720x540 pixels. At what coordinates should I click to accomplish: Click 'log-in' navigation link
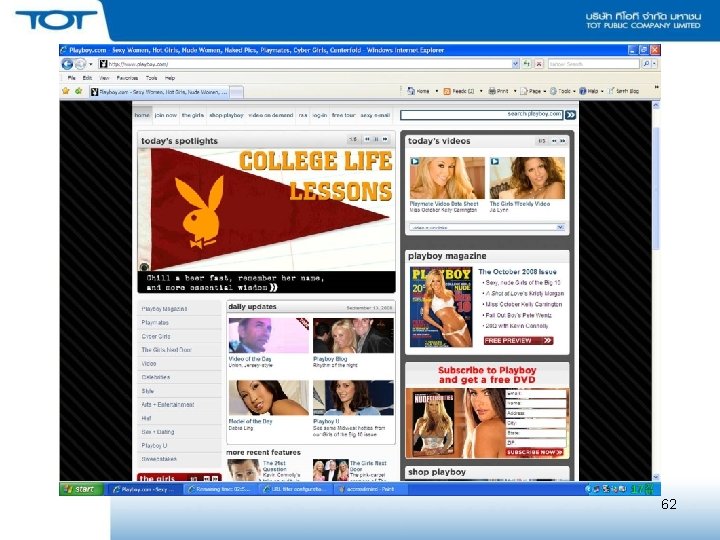point(320,115)
